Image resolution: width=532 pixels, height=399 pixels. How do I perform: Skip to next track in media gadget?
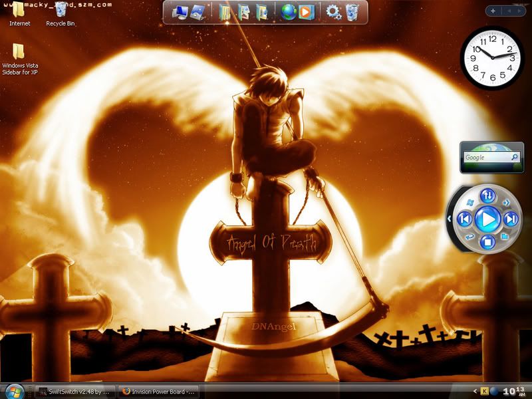[x=511, y=219]
